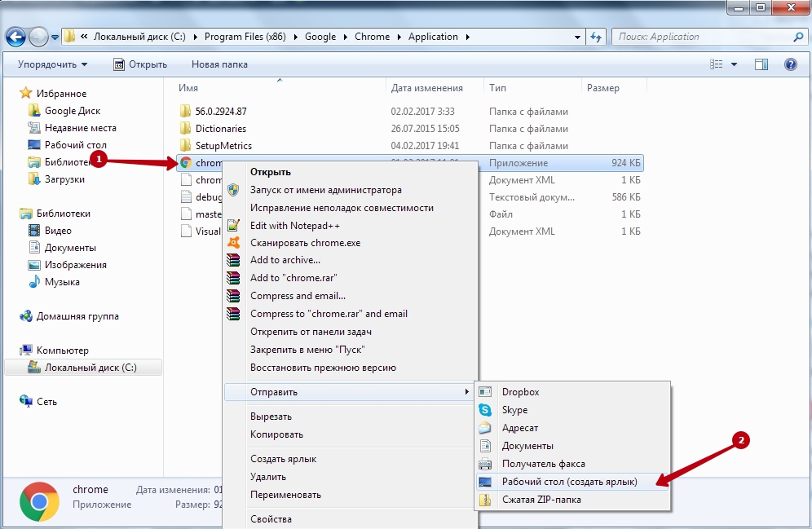Choose Свойства in context menu
This screenshot has width=812, height=529.
[x=351, y=518]
